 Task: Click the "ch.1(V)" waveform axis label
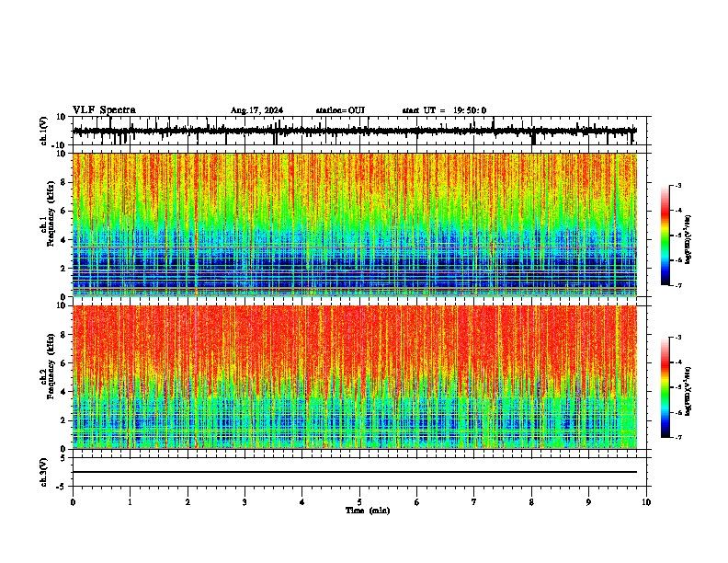click(x=44, y=131)
